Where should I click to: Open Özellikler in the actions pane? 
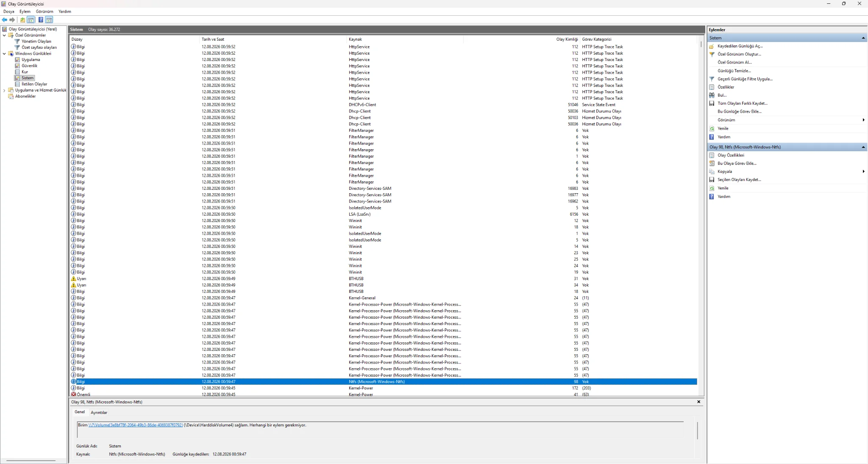[726, 87]
